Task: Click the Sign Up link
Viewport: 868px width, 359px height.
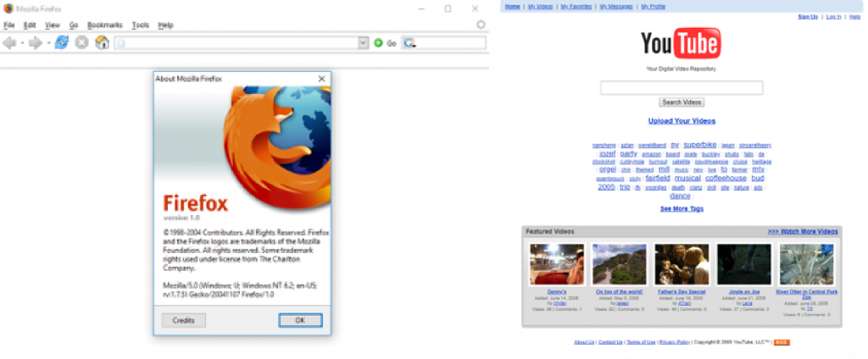Action: pos(808,17)
